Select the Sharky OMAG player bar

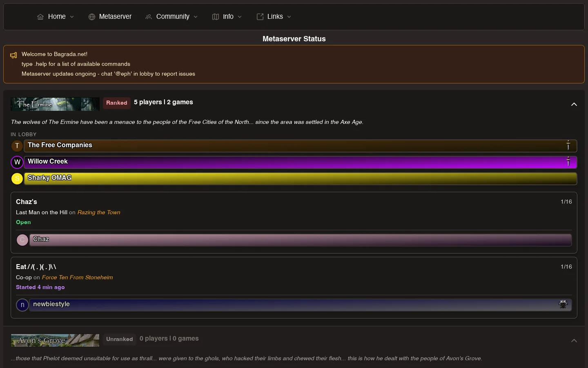tap(301, 178)
